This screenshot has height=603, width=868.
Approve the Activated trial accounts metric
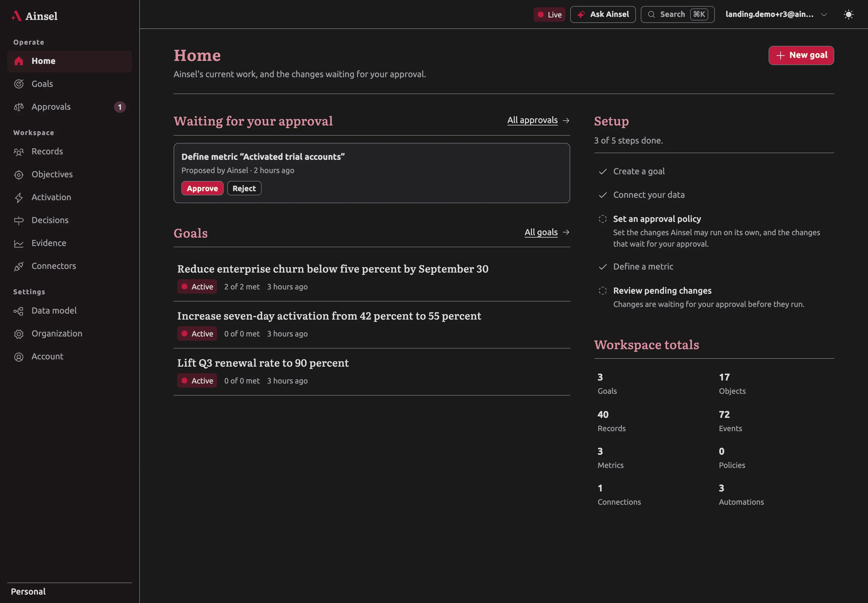(x=203, y=188)
